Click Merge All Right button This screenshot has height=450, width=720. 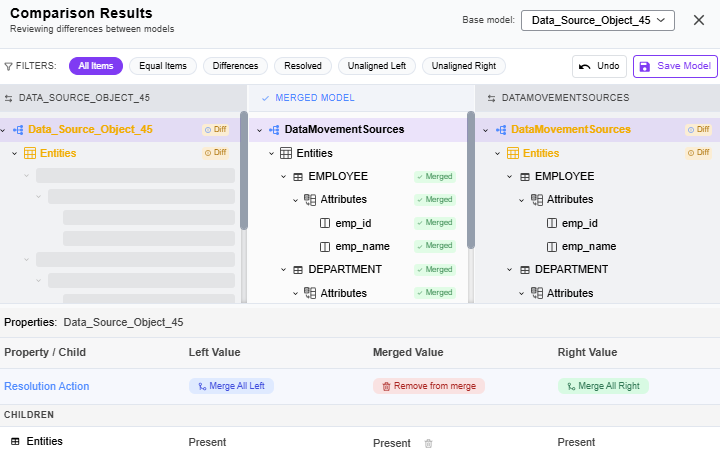(603, 386)
